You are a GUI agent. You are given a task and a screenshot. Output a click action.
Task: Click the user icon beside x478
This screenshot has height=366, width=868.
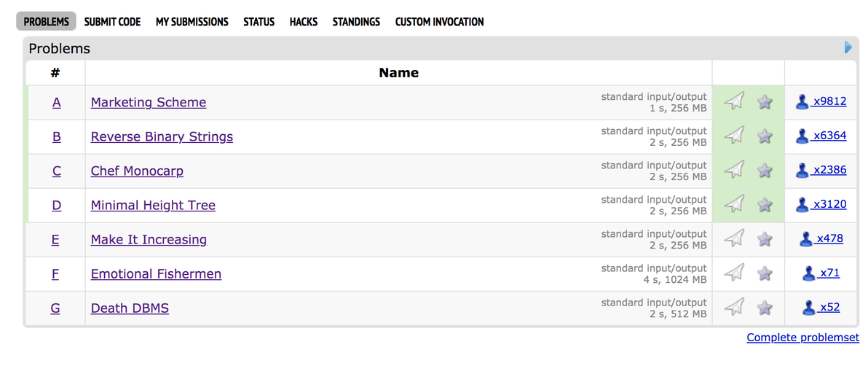806,238
